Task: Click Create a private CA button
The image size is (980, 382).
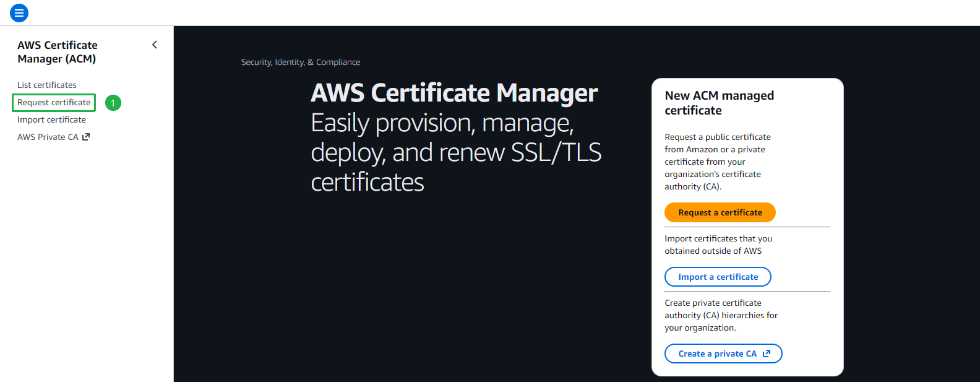Action: [723, 354]
